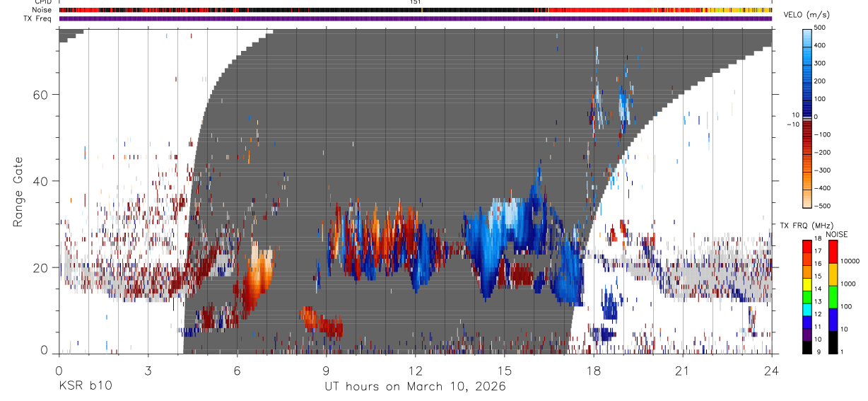Select hour 6 on the UT time axis
This screenshot has width=868, height=401.
click(x=237, y=371)
